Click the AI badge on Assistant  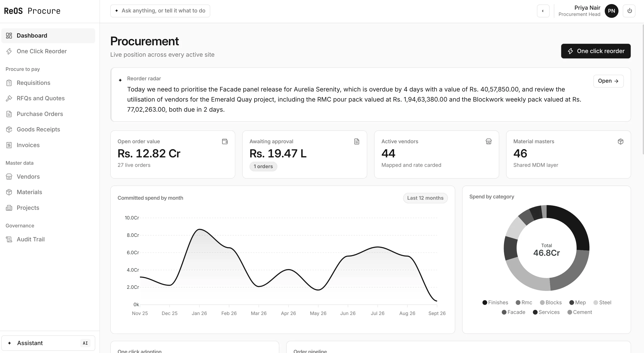85,343
